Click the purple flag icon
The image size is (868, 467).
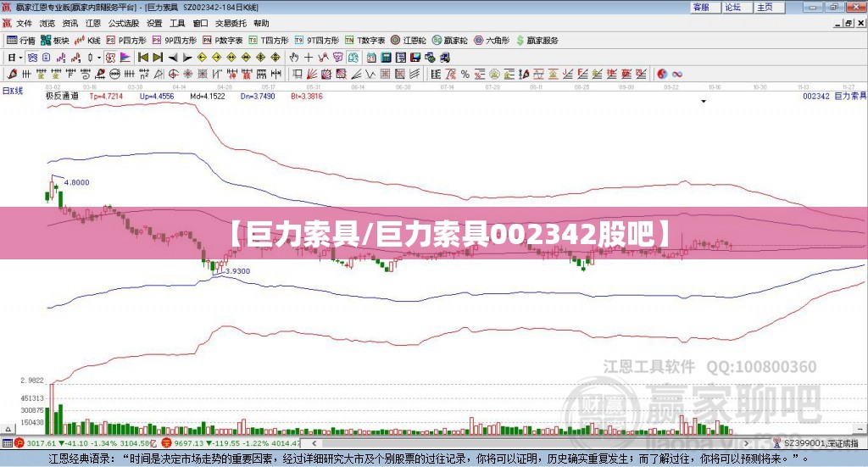click(x=125, y=58)
